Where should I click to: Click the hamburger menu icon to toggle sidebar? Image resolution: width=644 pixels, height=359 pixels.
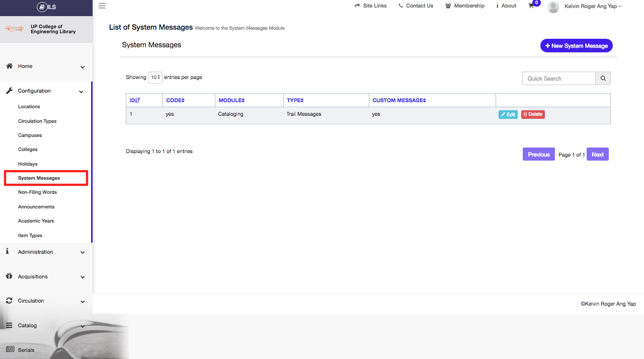click(102, 6)
